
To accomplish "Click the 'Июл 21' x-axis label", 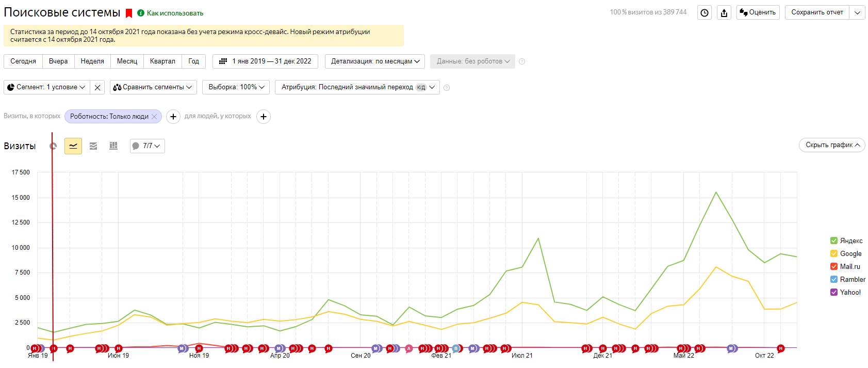I will (x=522, y=356).
